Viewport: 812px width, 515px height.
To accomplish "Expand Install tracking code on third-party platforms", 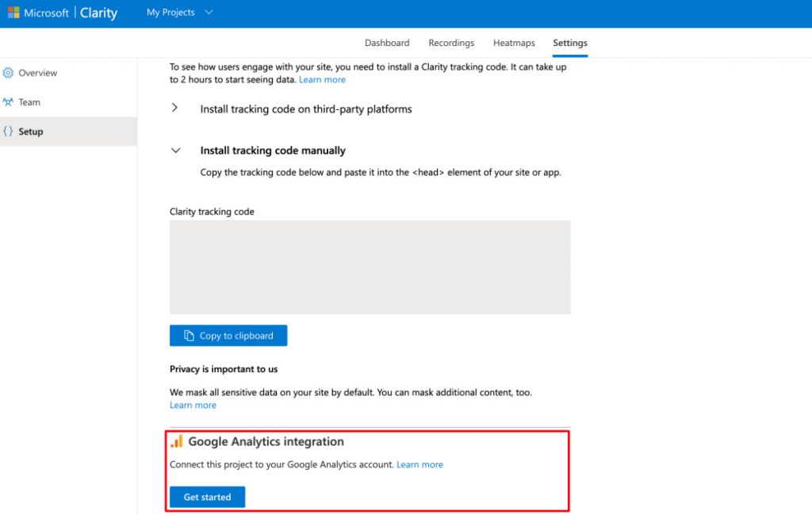I will coord(174,108).
